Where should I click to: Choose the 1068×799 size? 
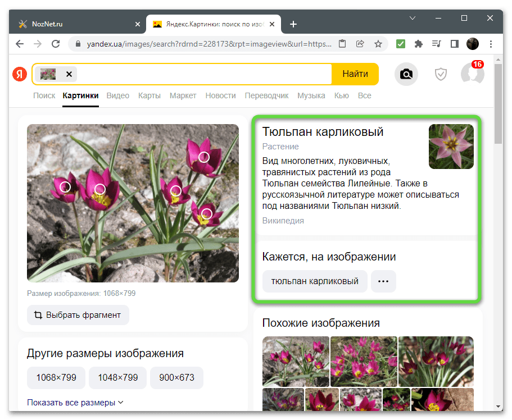(56, 377)
